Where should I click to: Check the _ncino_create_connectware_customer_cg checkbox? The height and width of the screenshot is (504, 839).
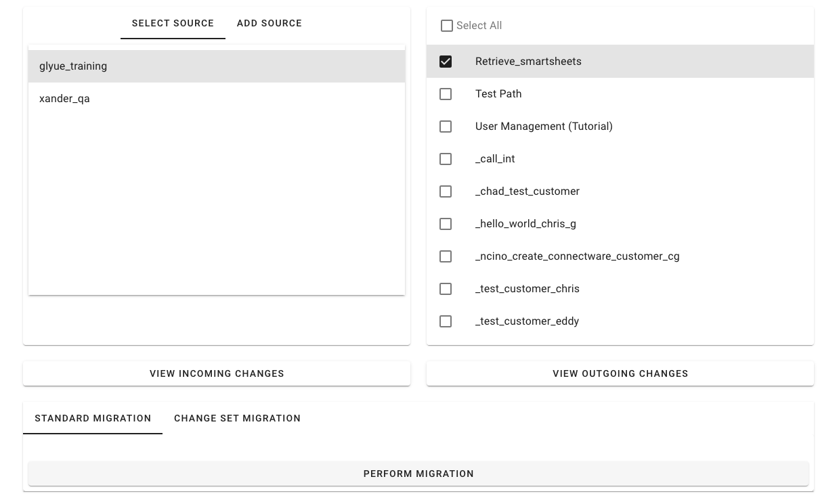446,256
